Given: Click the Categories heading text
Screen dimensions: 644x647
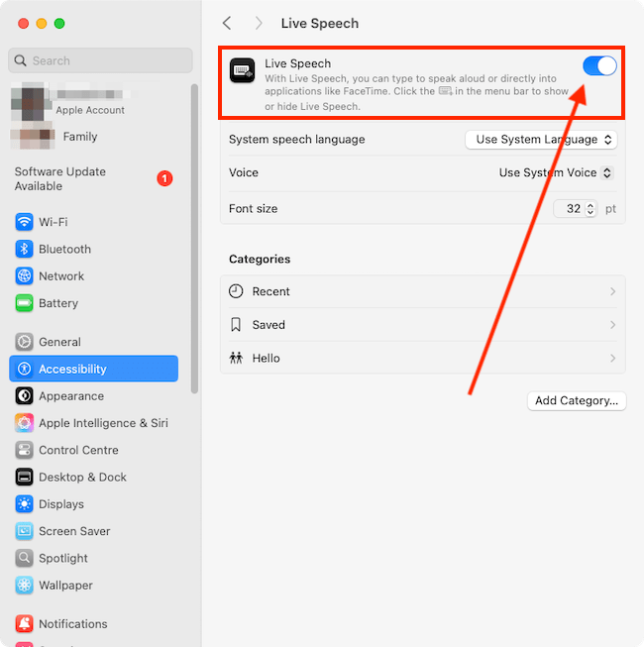Looking at the screenshot, I should (260, 260).
